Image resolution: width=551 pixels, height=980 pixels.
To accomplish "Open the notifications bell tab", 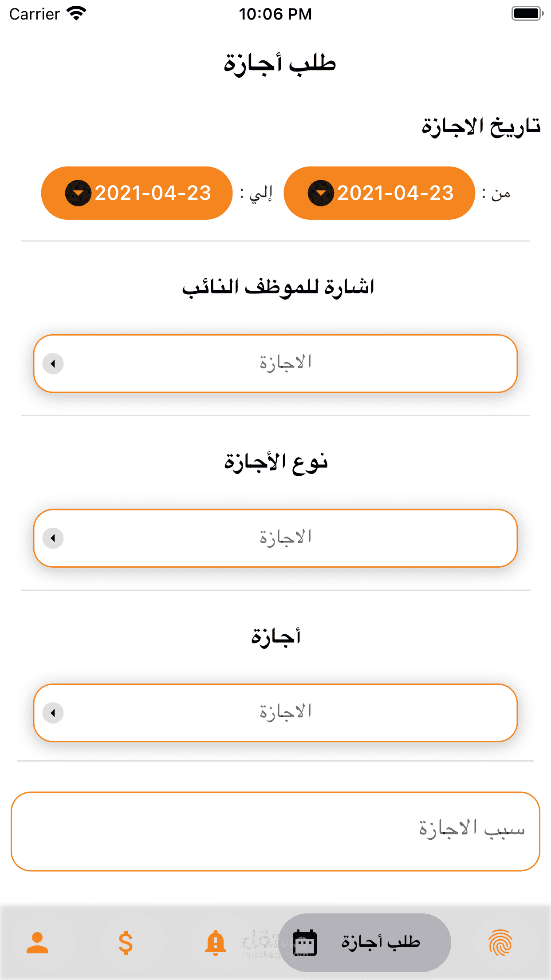I will pos(215,943).
